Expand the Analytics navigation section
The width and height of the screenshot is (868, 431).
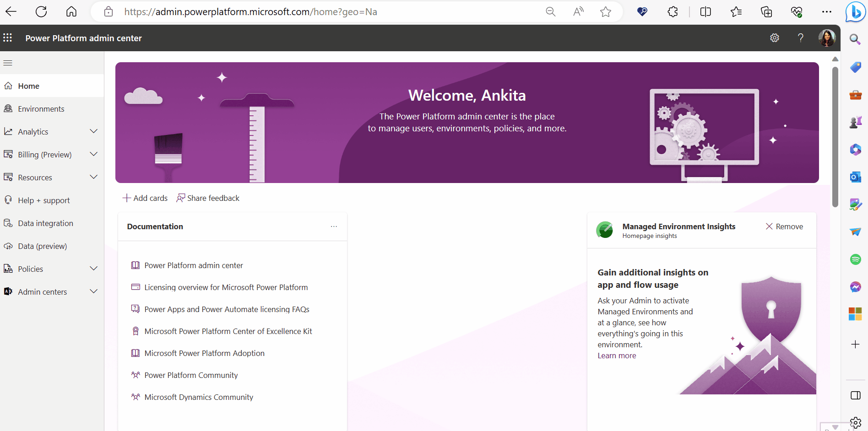pyautogui.click(x=94, y=132)
